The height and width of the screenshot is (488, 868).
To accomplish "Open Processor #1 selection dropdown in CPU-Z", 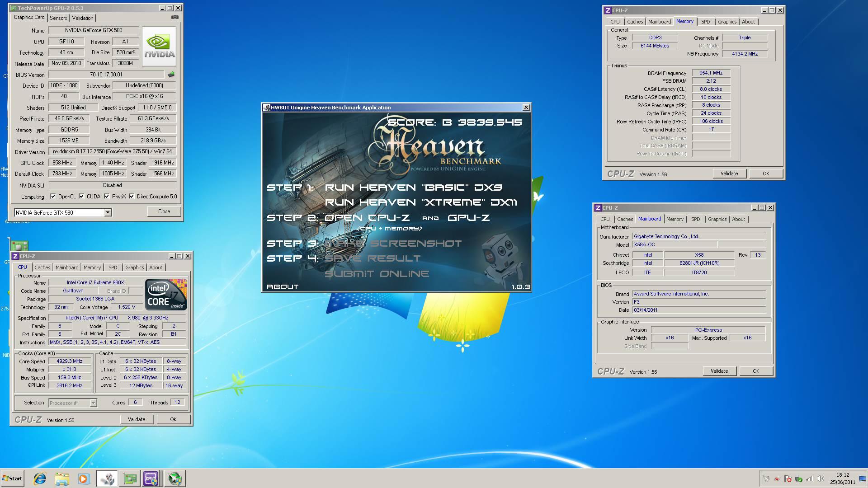I will point(93,403).
